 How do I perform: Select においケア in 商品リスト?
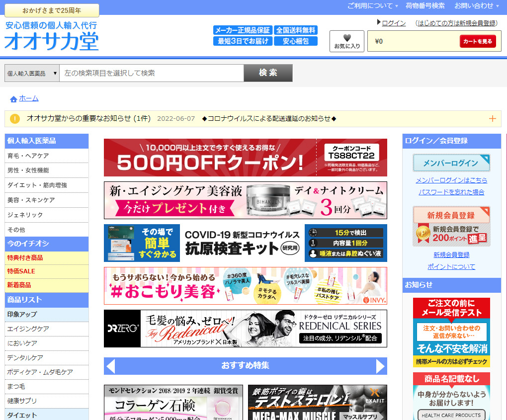(x=47, y=343)
